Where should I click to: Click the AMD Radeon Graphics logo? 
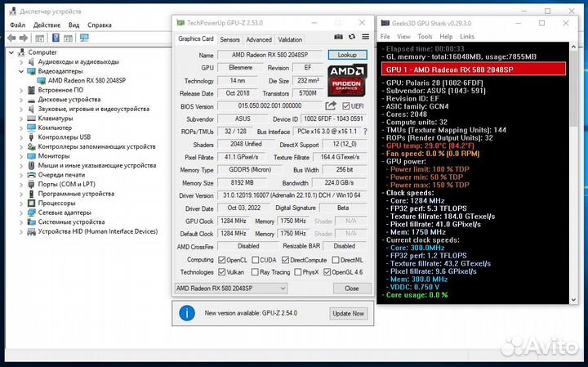tap(347, 80)
